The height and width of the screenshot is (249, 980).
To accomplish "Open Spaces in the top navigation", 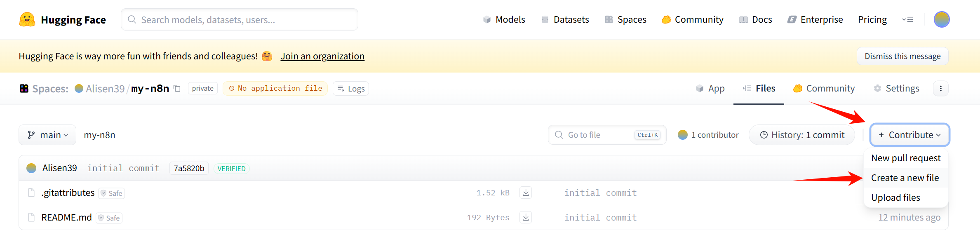I will pyautogui.click(x=625, y=19).
